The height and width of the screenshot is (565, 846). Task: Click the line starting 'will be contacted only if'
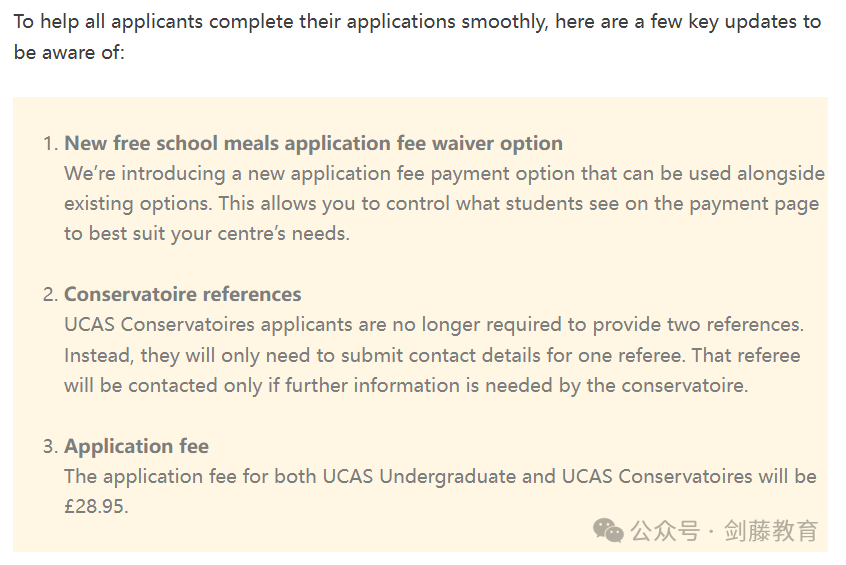(406, 386)
